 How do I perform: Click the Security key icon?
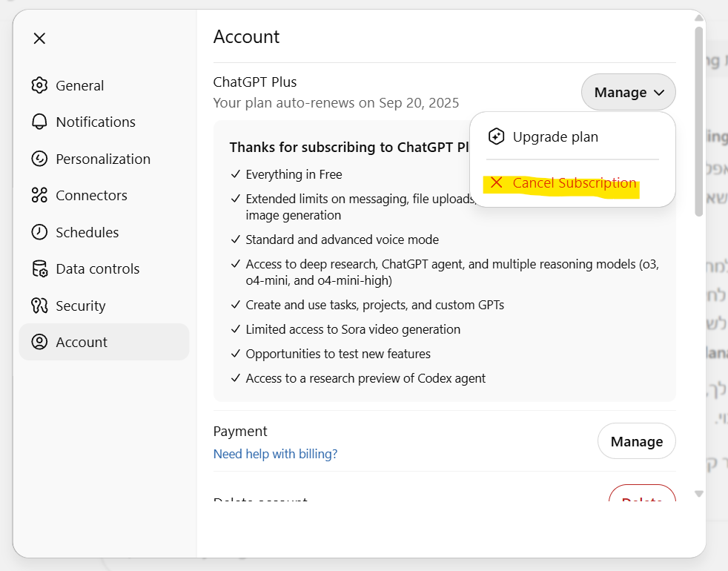(x=39, y=306)
